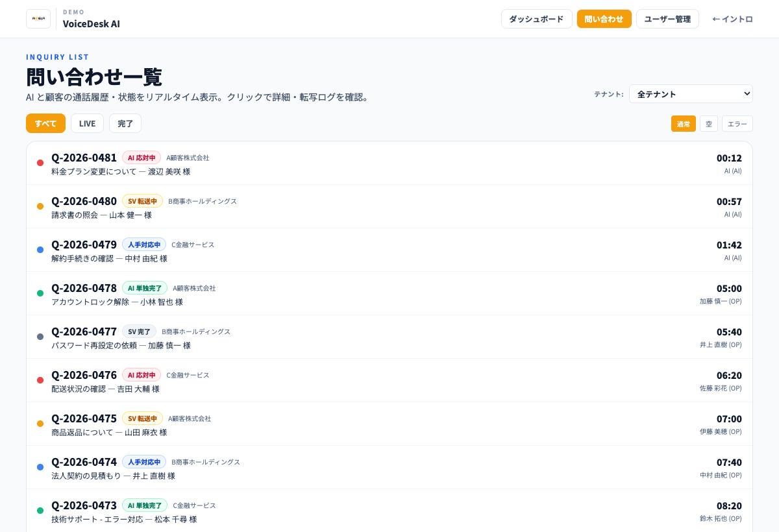Click the AI 応対中 badge on Q-2026-0481
Image resolution: width=779 pixels, height=532 pixels.
click(142, 158)
